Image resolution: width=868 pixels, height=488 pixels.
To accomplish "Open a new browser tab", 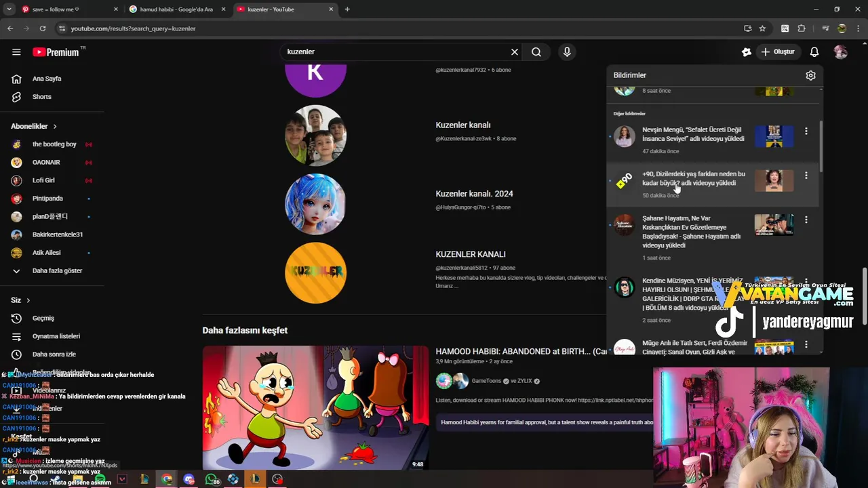I will point(347,9).
